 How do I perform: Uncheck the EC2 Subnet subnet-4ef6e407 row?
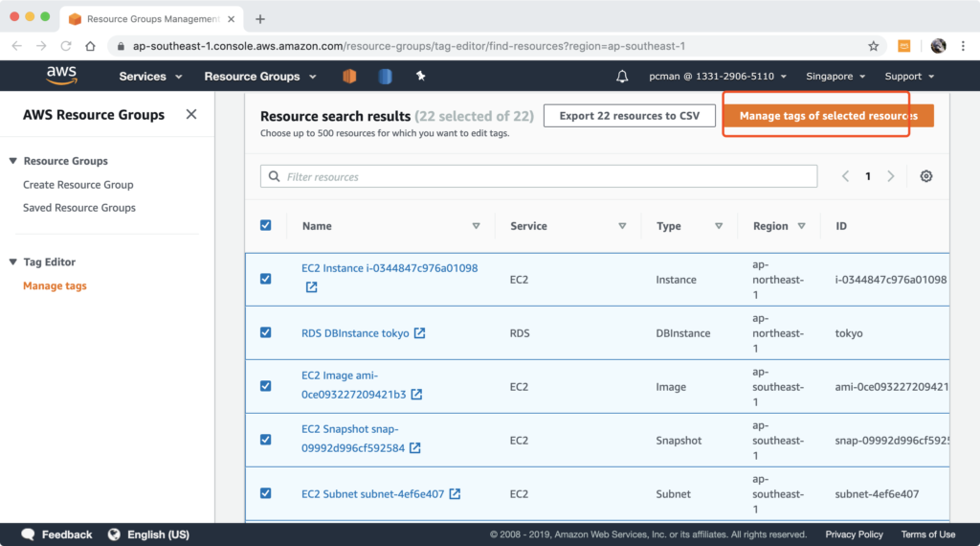pyautogui.click(x=266, y=493)
